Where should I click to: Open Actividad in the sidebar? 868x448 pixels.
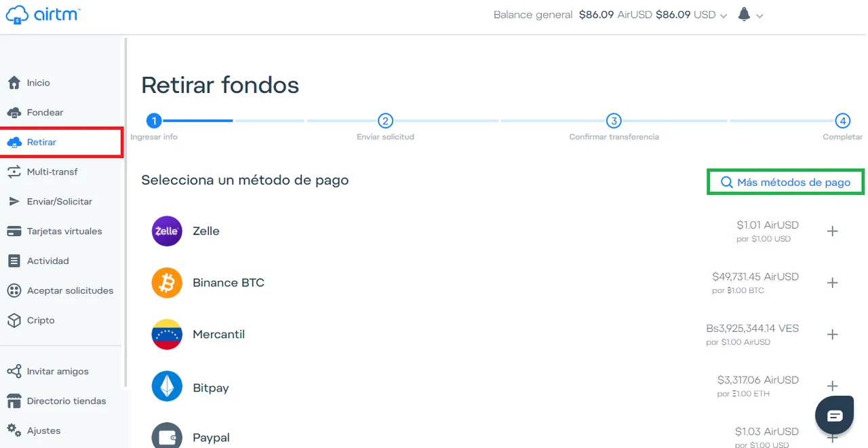pyautogui.click(x=48, y=261)
